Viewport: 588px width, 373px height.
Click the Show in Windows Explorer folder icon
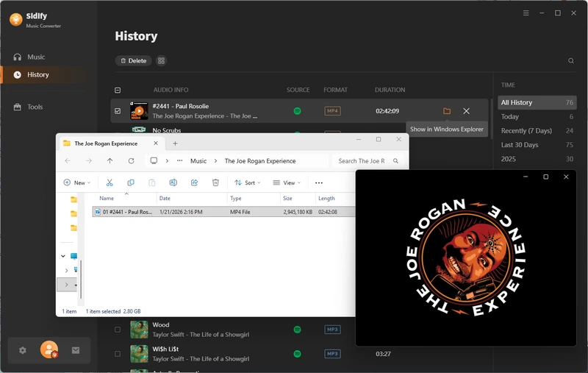point(447,111)
